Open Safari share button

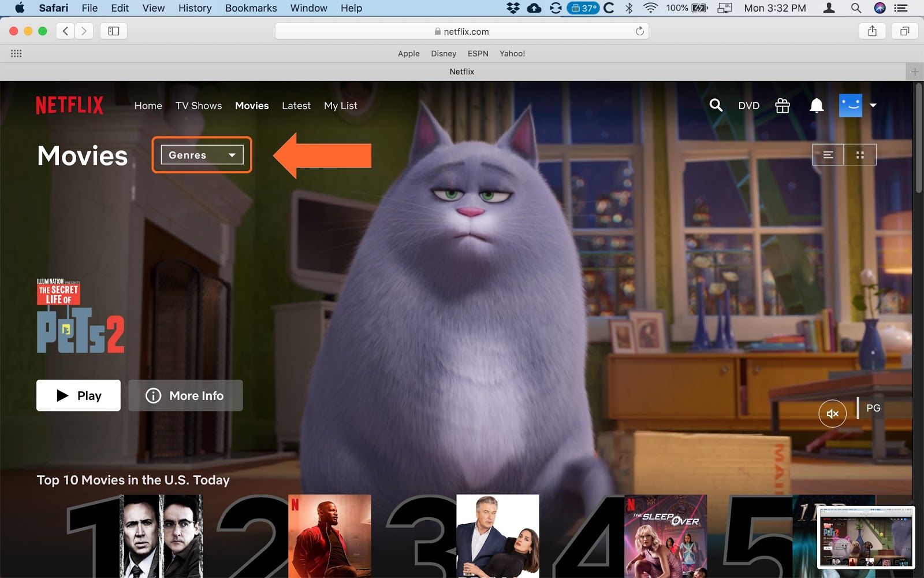click(x=872, y=31)
